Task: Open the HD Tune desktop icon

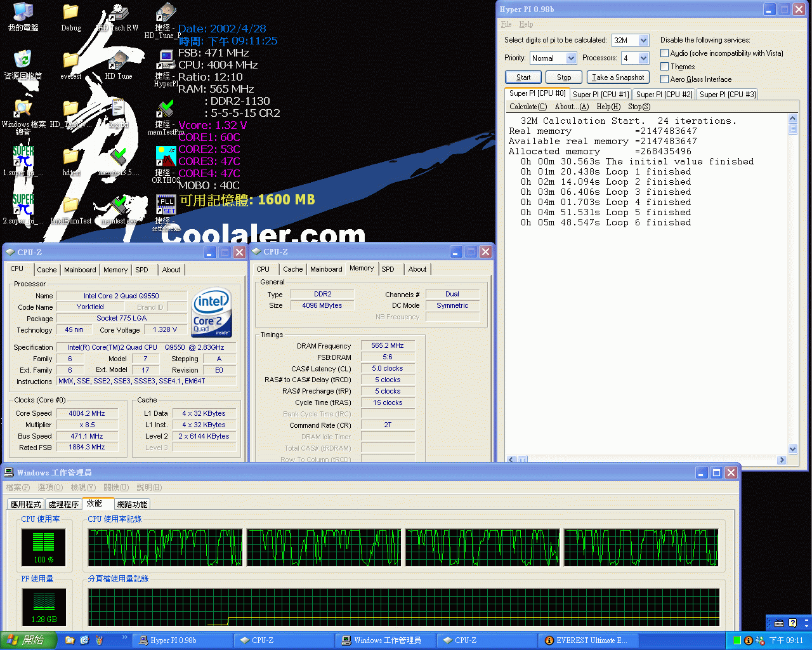Action: tap(118, 63)
